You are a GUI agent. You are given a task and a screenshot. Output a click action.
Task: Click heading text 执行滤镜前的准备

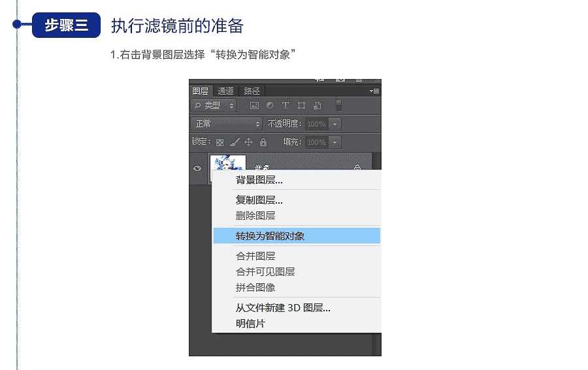(x=177, y=26)
